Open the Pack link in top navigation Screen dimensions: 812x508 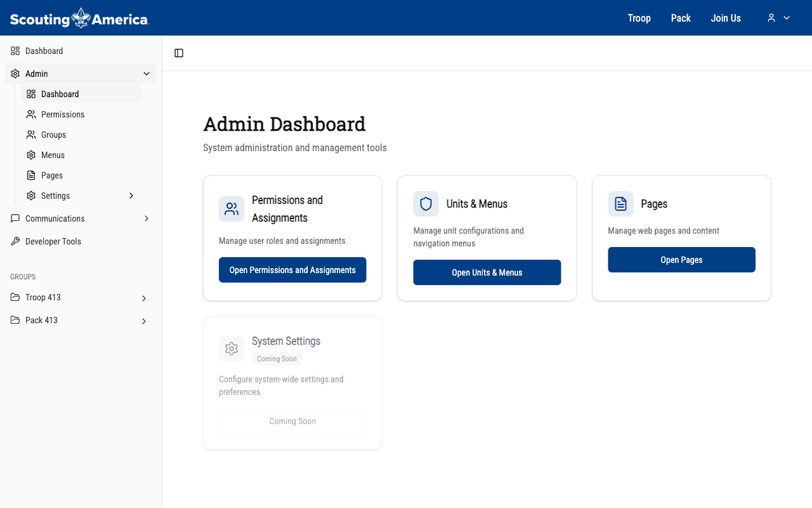tap(681, 18)
